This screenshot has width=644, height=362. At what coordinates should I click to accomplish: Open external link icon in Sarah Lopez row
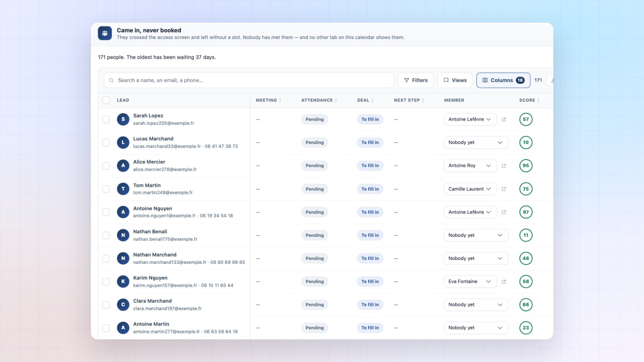point(504,119)
